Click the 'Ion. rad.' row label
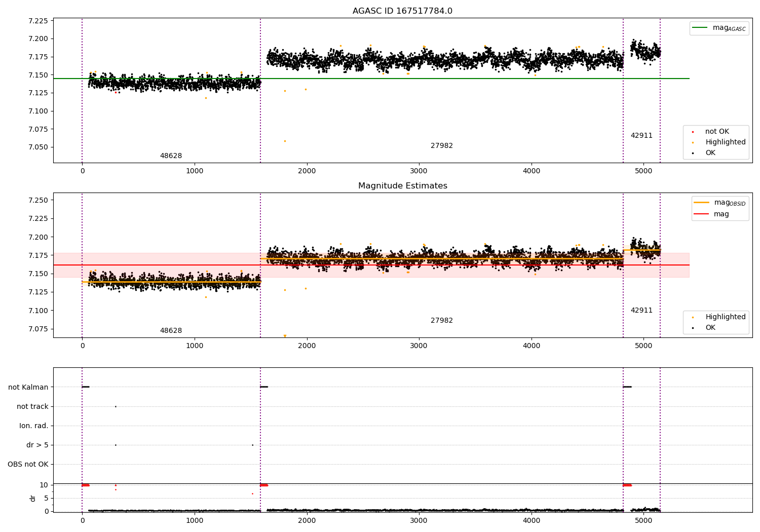Image resolution: width=760 pixels, height=532 pixels. click(x=34, y=426)
